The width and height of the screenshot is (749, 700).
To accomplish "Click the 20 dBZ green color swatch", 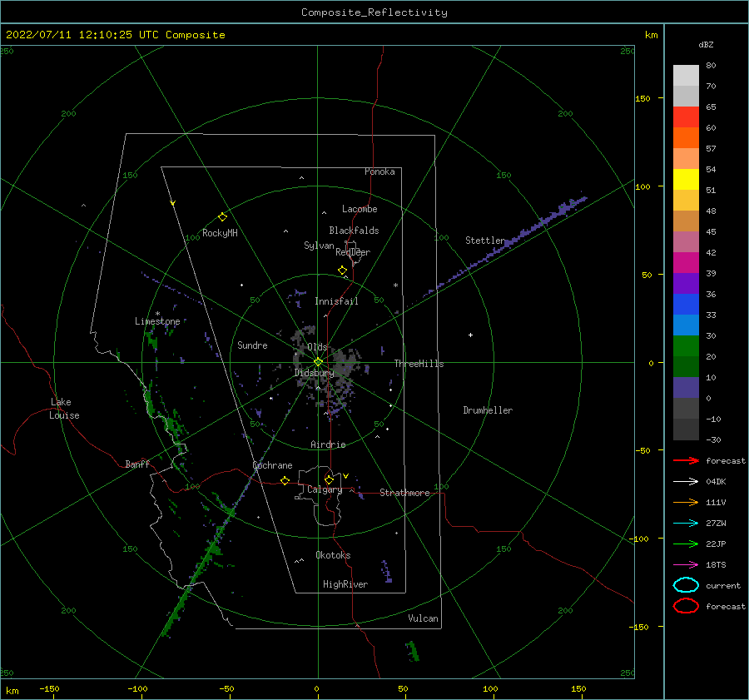I will 686,346.
